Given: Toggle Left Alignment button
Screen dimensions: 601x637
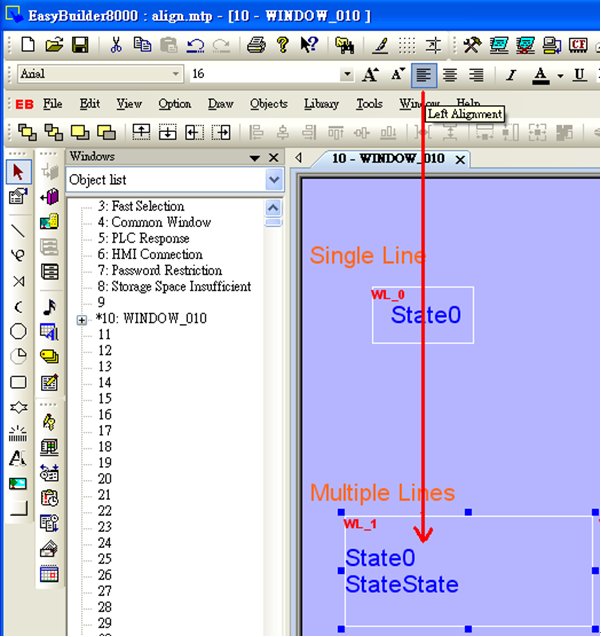Looking at the screenshot, I should pyautogui.click(x=424, y=75).
